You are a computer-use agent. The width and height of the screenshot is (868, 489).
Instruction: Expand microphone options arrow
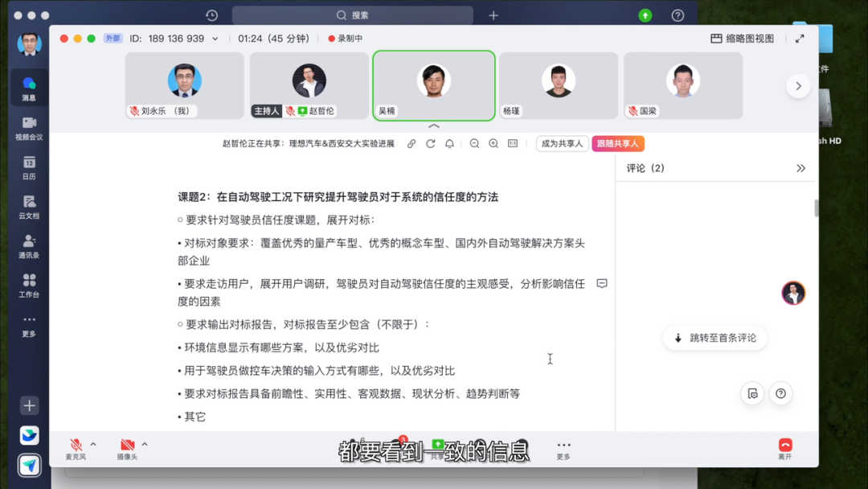click(93, 444)
